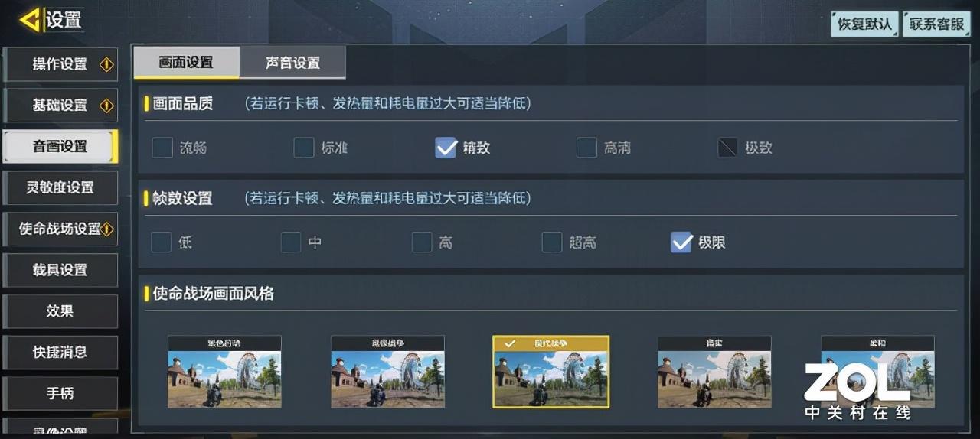Pick the 真实 style thumbnail

coord(714,372)
